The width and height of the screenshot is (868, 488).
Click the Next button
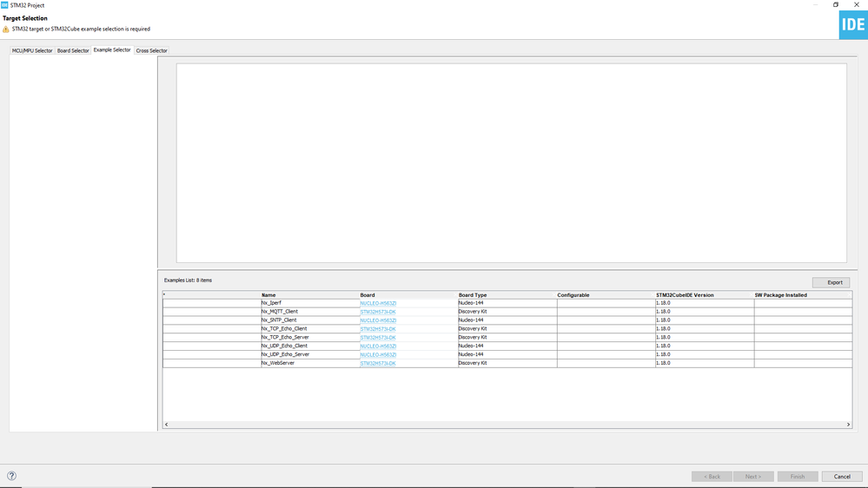753,477
